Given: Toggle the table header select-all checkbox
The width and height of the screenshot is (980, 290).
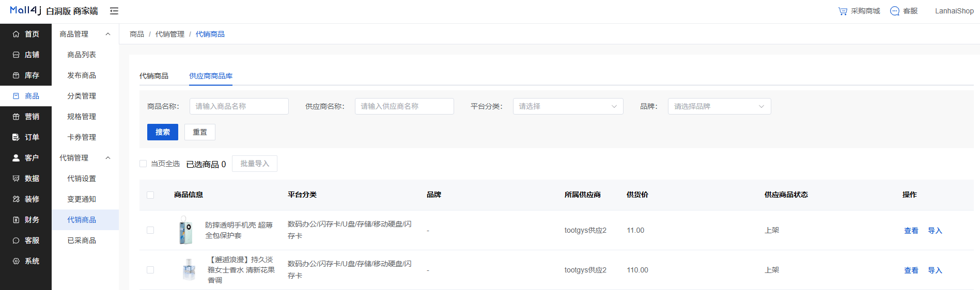Looking at the screenshot, I should click(x=150, y=195).
